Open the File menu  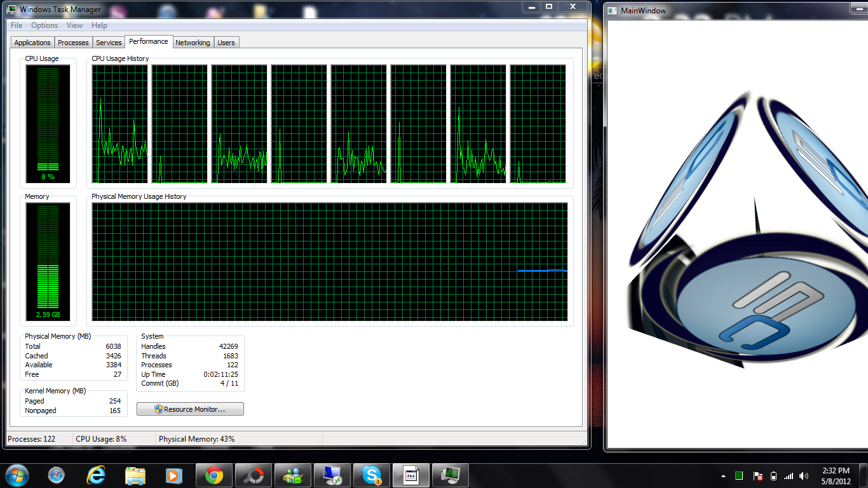pyautogui.click(x=17, y=25)
